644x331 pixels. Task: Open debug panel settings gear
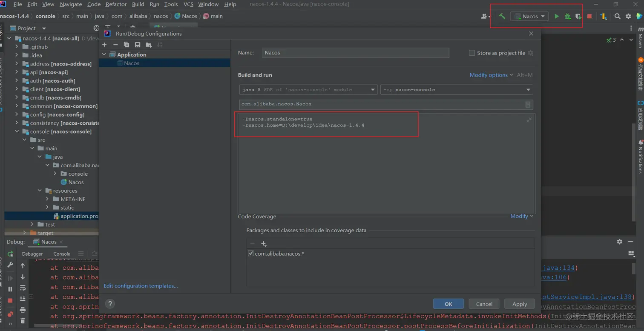619,242
